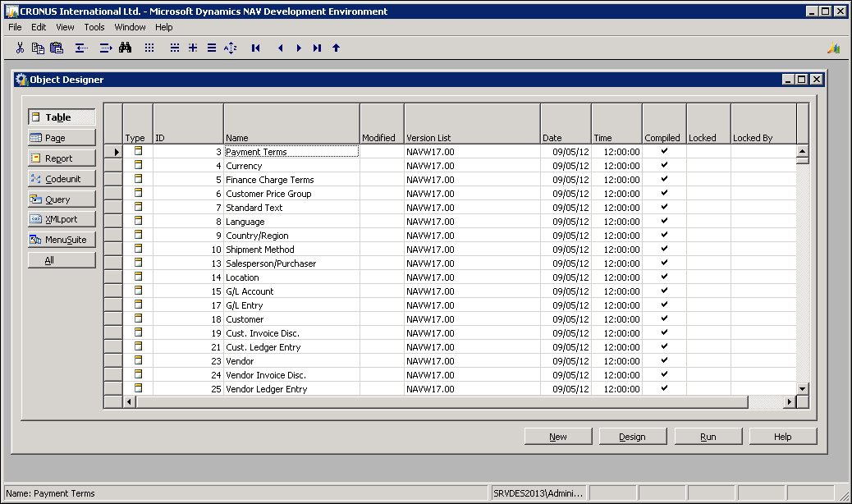Screen dimensions: 852x504
Task: Jump to last record toolbar icon
Action: pos(318,48)
